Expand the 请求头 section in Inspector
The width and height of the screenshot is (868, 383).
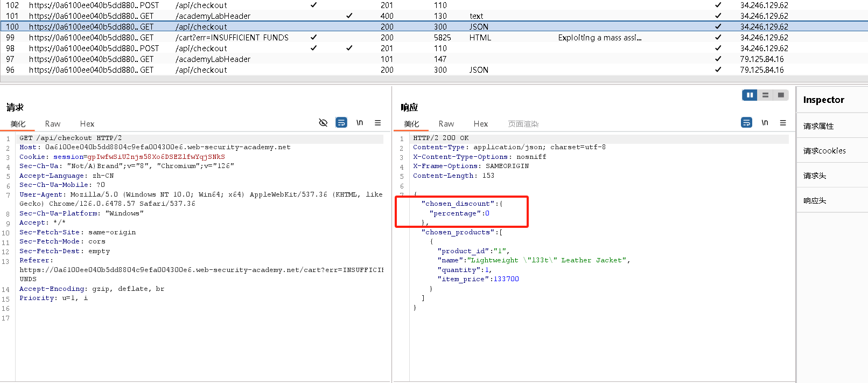pyautogui.click(x=815, y=176)
